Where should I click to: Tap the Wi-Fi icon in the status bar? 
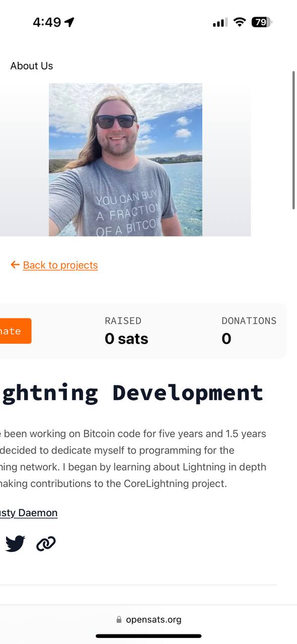(239, 22)
